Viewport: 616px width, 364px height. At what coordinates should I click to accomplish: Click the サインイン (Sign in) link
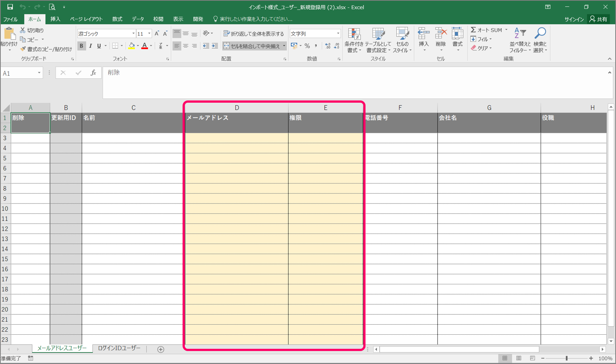point(574,19)
